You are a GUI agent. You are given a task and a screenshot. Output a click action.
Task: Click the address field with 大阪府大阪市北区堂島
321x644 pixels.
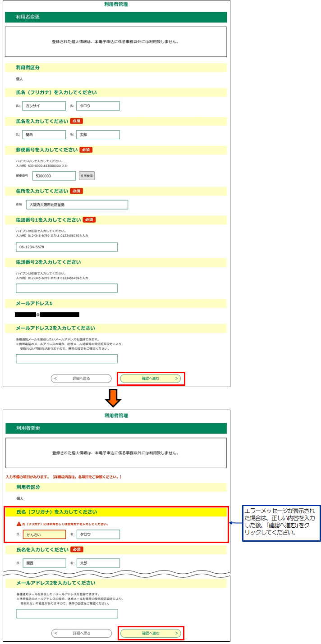(77, 205)
